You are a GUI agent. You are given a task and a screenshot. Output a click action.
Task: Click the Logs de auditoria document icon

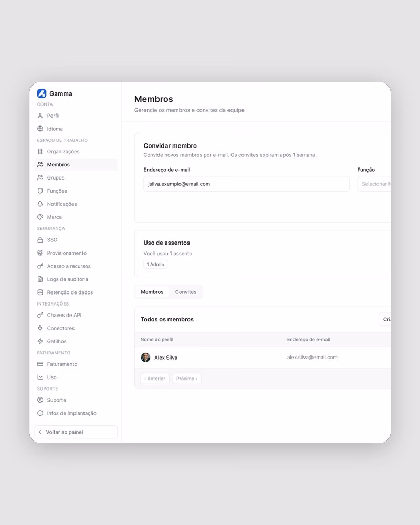40,279
